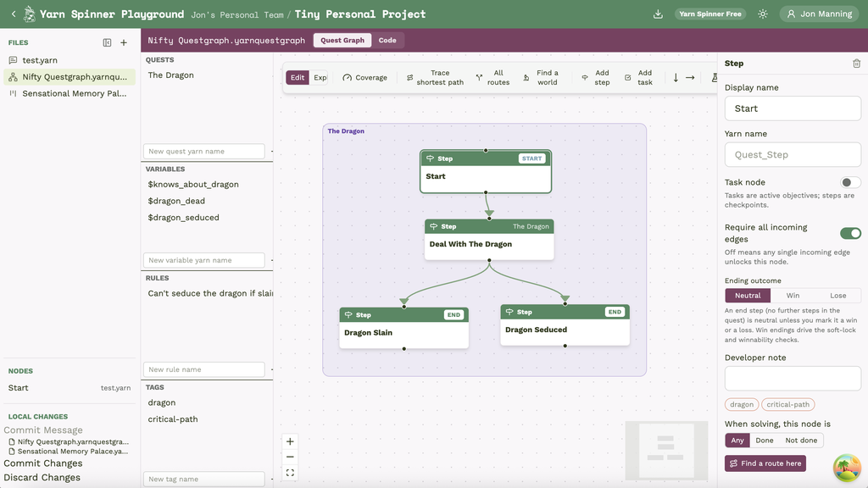Collapse the Files sidebar panel icon
The width and height of the screenshot is (868, 488).
[x=107, y=42]
